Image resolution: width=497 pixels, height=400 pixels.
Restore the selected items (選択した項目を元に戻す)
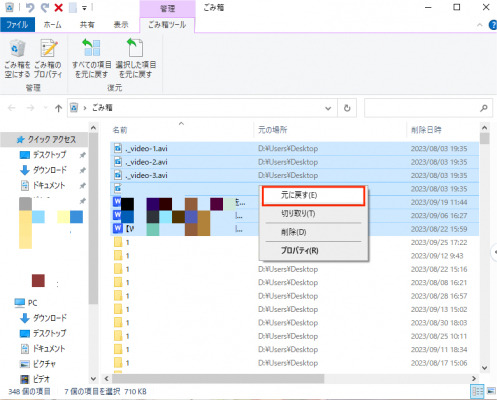pyautogui.click(x=136, y=59)
